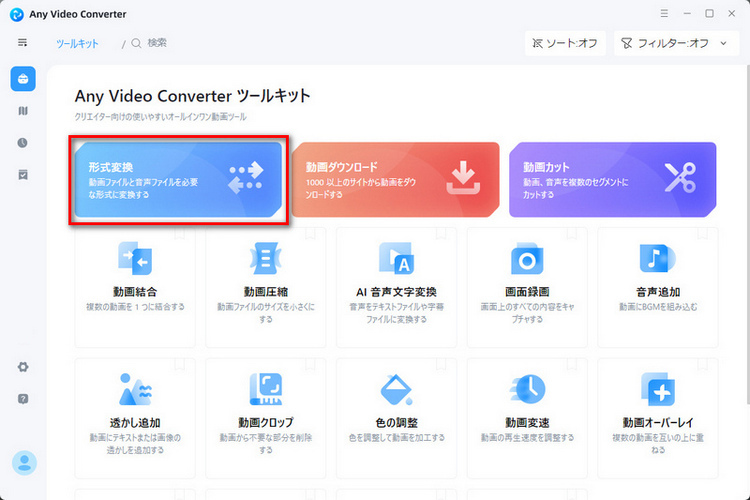Bookmark the 色の調整 card
The image size is (750, 500).
point(441,365)
